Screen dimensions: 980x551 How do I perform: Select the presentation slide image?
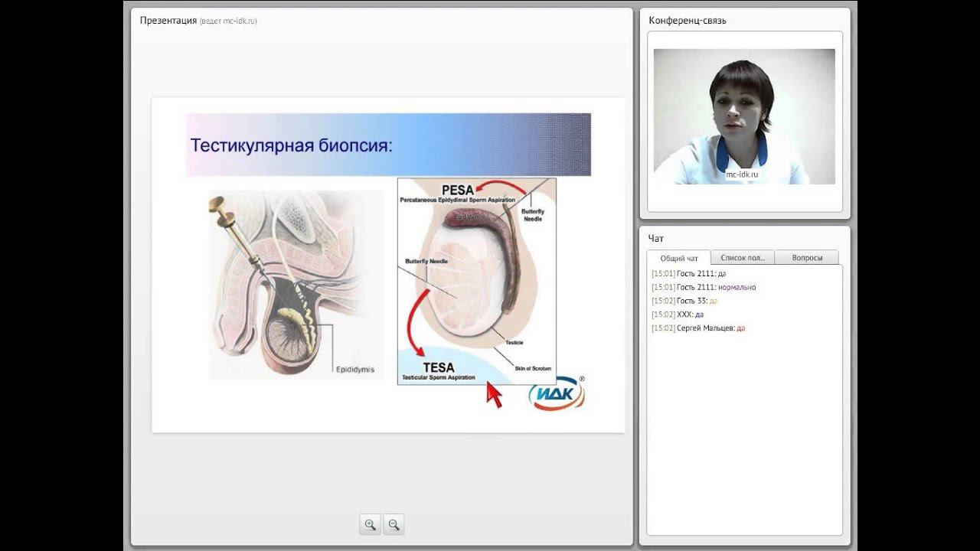388,265
